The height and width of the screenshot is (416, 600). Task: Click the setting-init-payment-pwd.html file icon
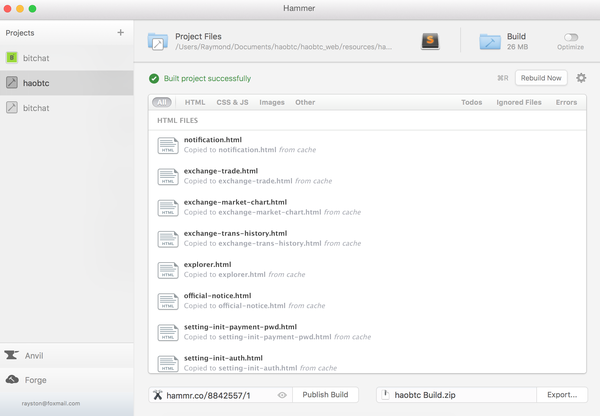168,333
